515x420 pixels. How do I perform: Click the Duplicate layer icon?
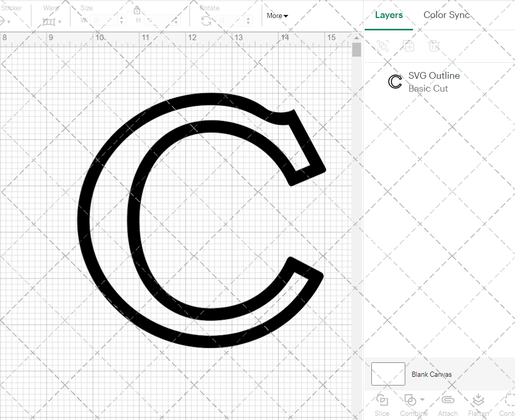(x=409, y=46)
